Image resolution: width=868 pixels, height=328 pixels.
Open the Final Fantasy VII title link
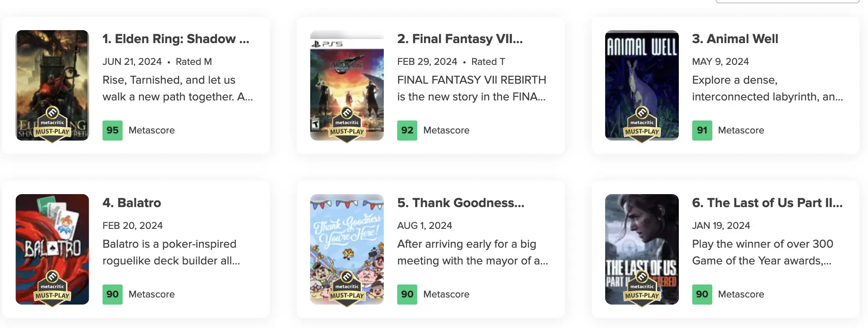pyautogui.click(x=460, y=39)
